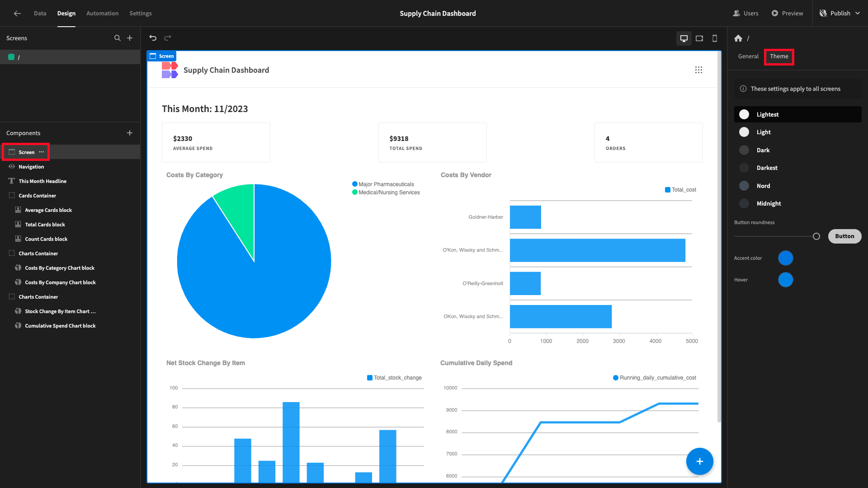Open Users management
Viewport: 868px width, 488px height.
tap(745, 14)
